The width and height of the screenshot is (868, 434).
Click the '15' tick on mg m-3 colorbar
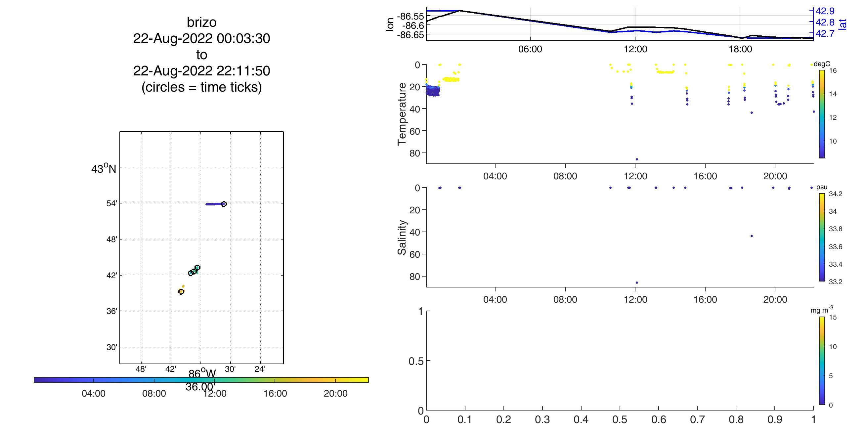point(833,317)
